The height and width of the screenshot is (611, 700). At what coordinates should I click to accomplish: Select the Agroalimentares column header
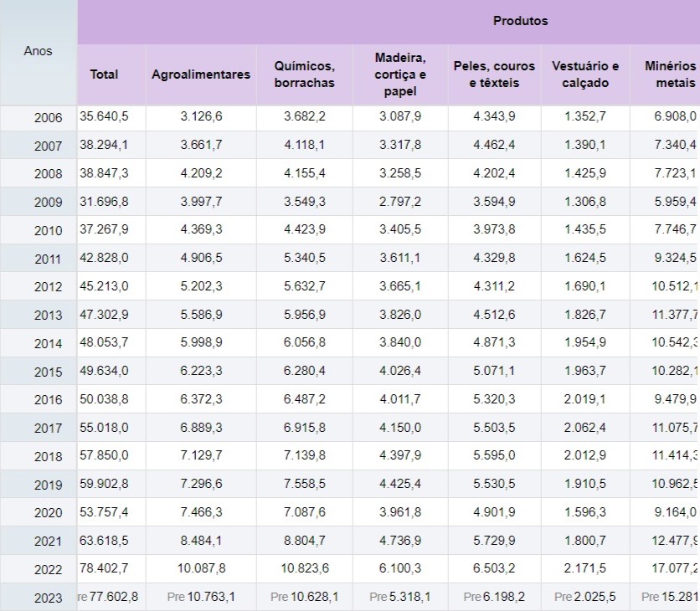coord(201,74)
